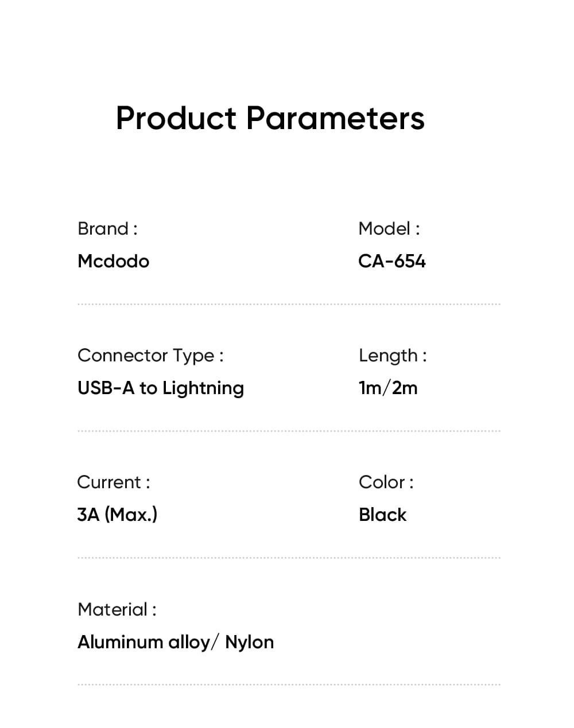Select the 'Aluminum alloy' material text
The image size is (574, 728).
click(143, 642)
